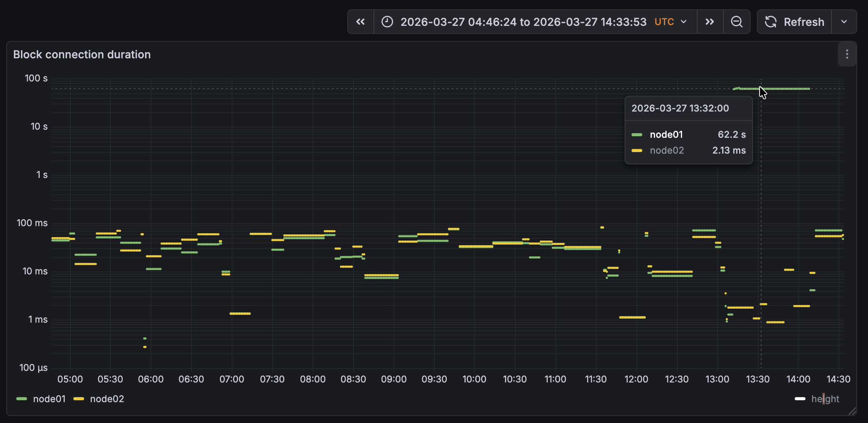
Task: Shift time range forward with double-right arrows
Action: (710, 22)
